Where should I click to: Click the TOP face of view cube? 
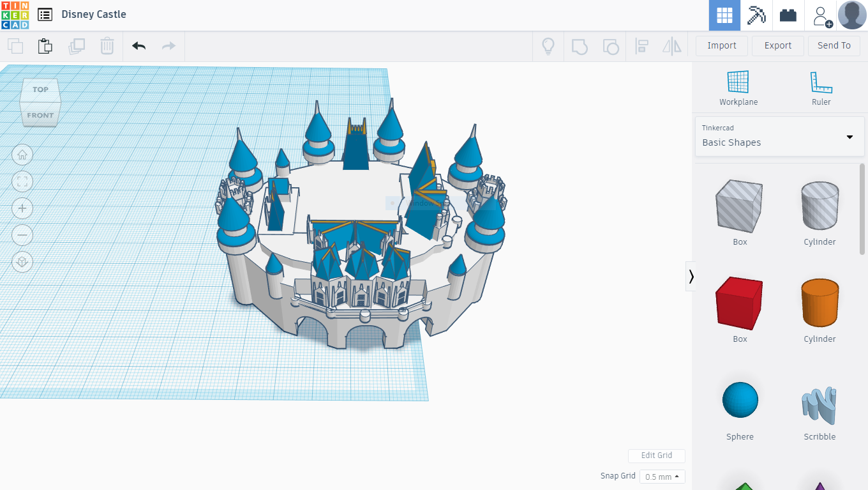(x=40, y=89)
